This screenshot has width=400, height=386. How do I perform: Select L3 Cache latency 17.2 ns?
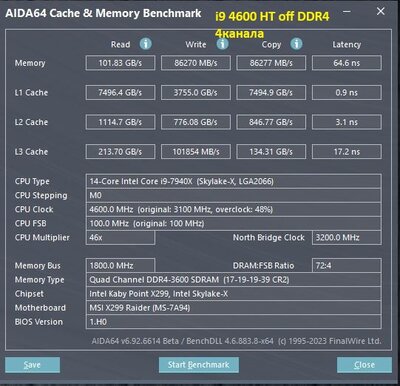click(347, 152)
